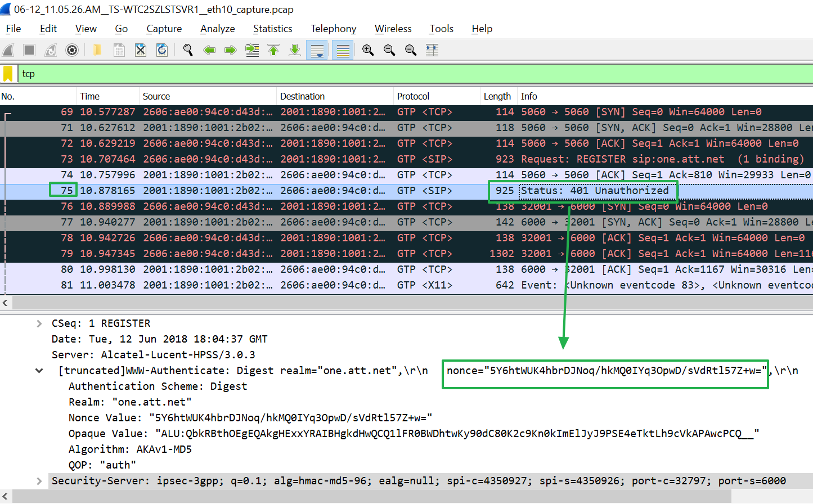Toggle packet list colorization
The width and height of the screenshot is (813, 504).
[x=343, y=50]
